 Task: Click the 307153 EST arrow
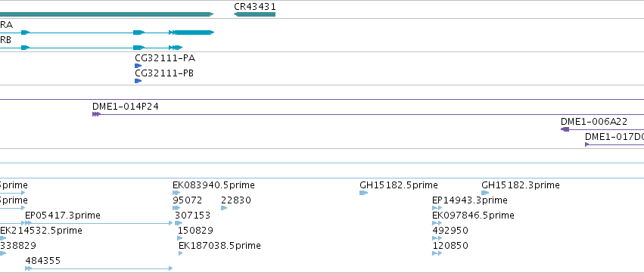179,223
